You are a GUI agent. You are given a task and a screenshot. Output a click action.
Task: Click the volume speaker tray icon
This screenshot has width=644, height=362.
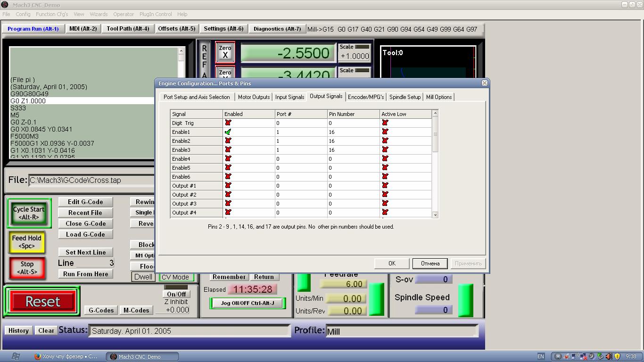click(x=609, y=357)
